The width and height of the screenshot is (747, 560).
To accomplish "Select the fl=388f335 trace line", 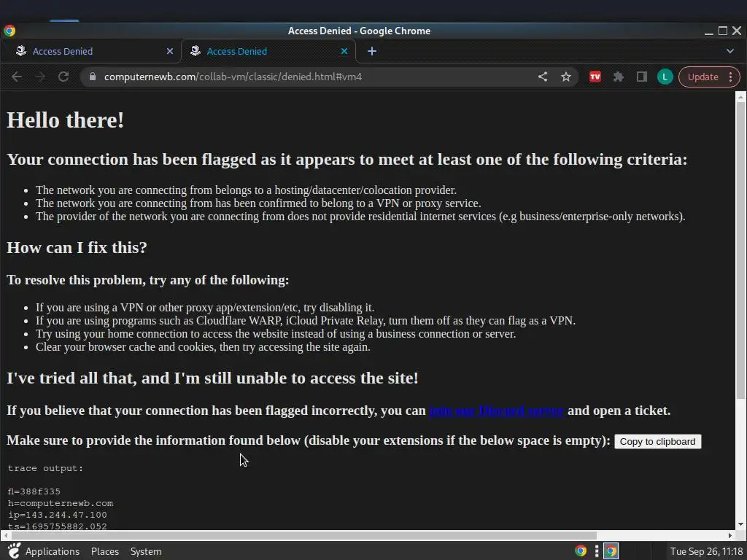I will pos(34,491).
